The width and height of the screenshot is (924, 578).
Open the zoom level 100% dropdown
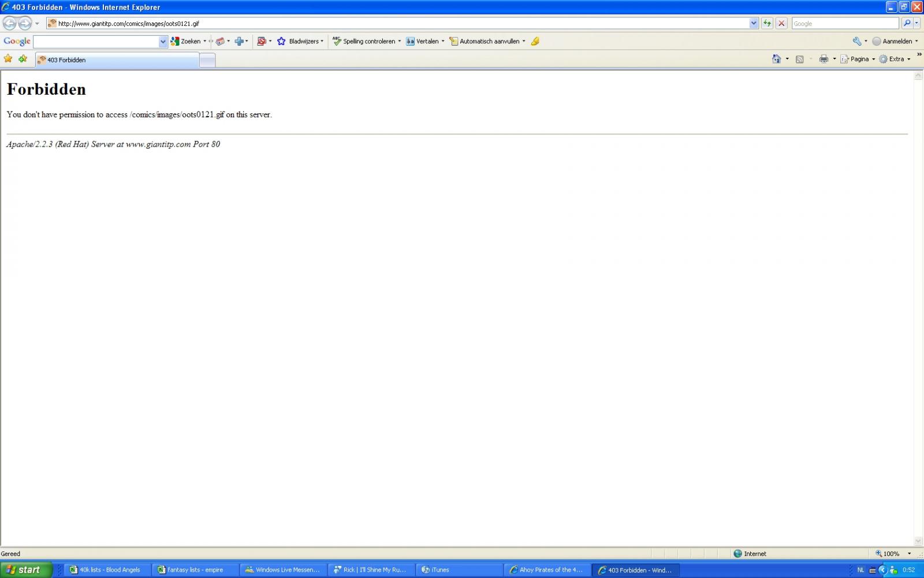(x=908, y=554)
